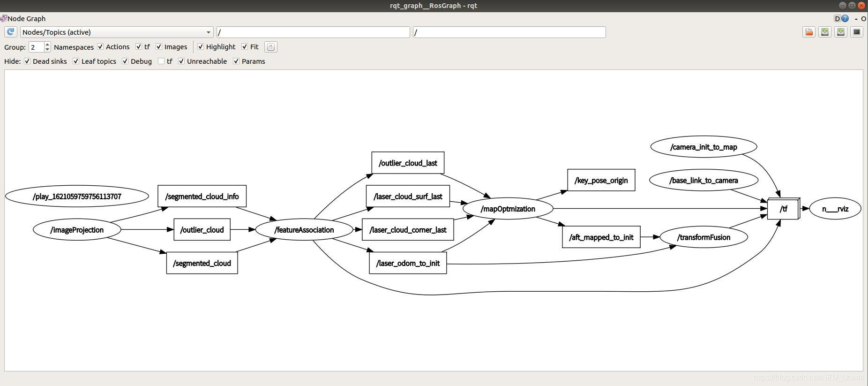Screen dimensions: 868x386
Task: Minimize the rqt window
Action: click(842, 5)
